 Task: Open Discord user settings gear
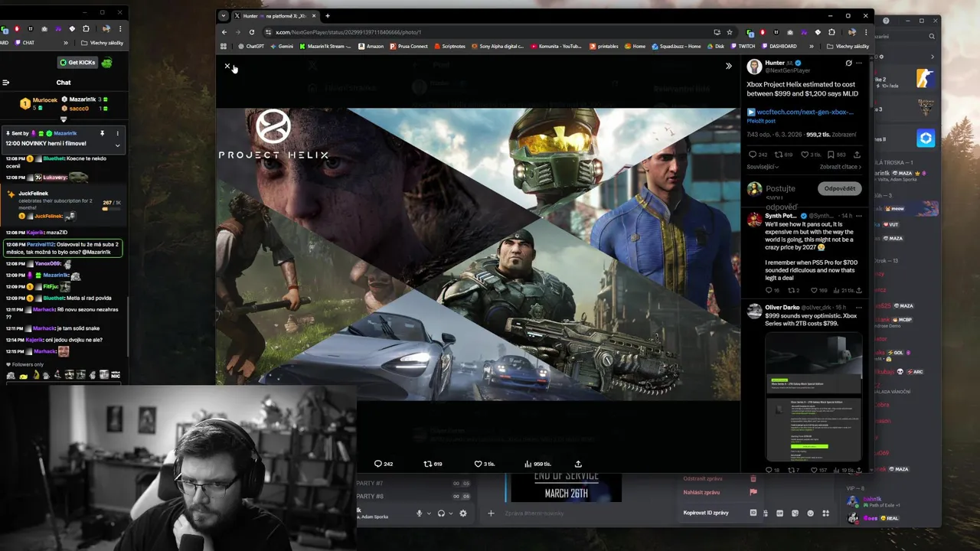pos(463,514)
